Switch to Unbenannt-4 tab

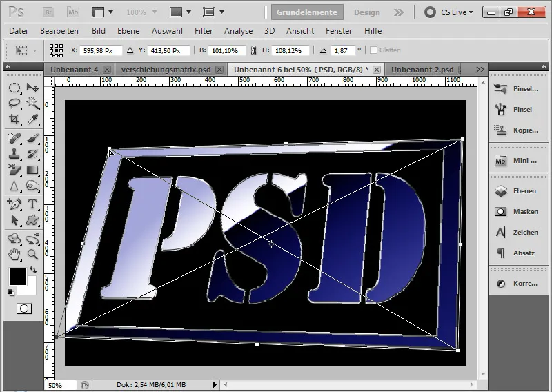tap(74, 70)
